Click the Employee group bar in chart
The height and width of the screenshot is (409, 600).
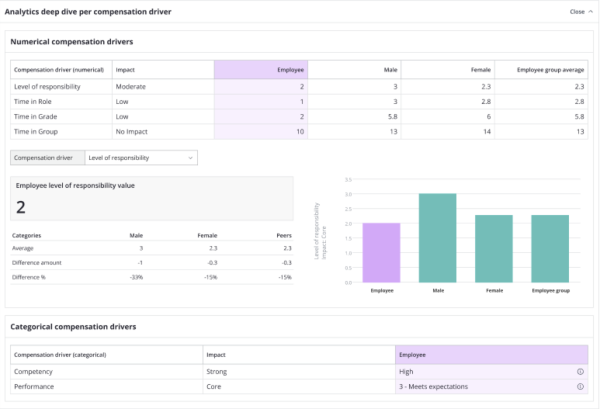550,248
